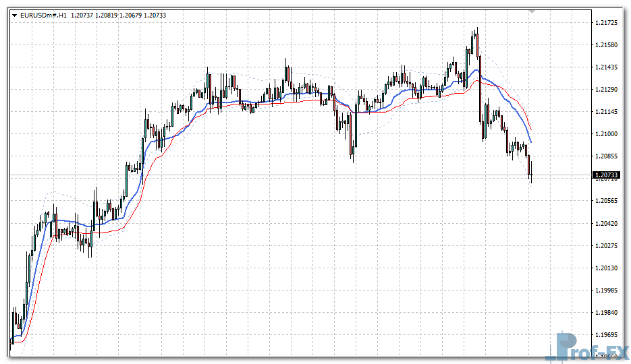The height and width of the screenshot is (364, 631).
Task: Select the right end of red average line
Action: pyautogui.click(x=531, y=129)
